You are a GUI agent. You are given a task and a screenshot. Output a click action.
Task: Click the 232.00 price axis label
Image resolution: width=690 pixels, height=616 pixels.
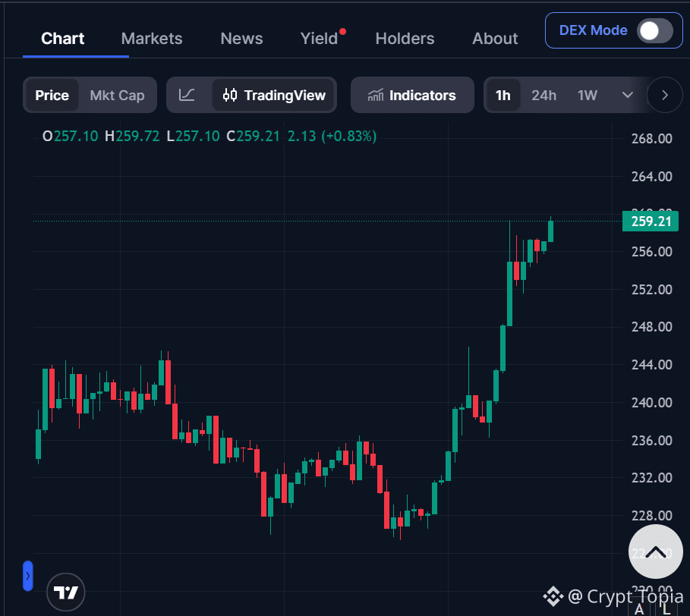click(x=652, y=478)
